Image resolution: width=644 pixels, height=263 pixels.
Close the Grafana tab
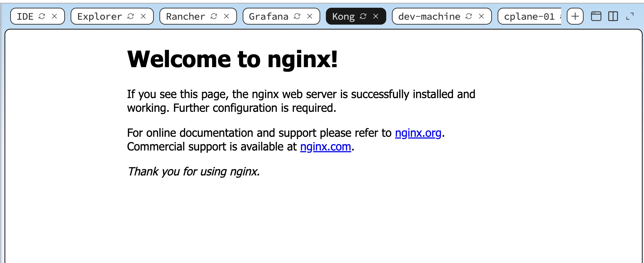point(310,16)
